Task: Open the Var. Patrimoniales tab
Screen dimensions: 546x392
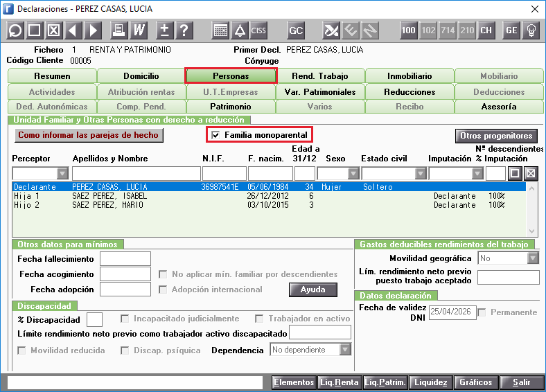Action: click(320, 92)
